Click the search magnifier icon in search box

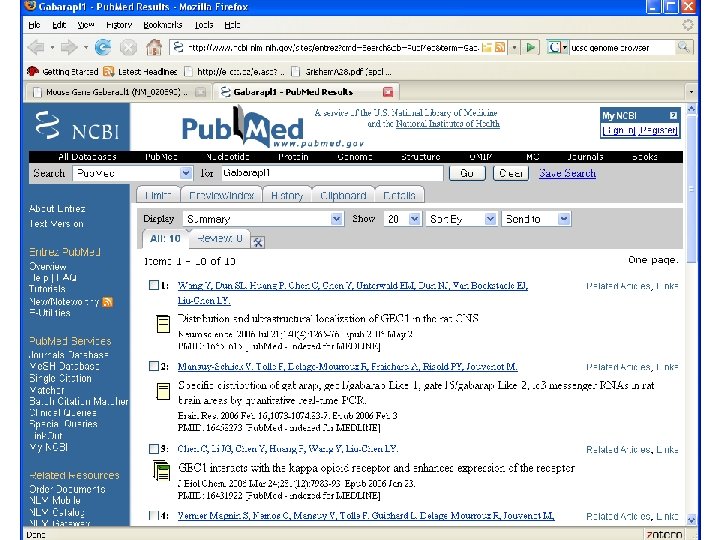(684, 47)
